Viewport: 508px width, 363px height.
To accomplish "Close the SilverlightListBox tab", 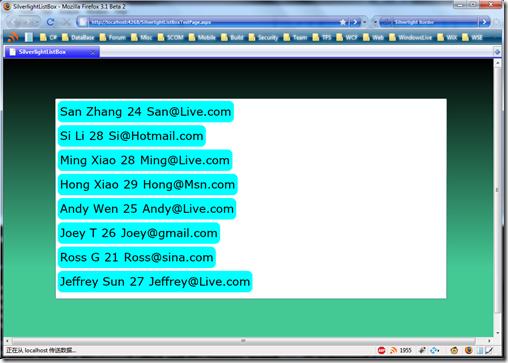I will pyautogui.click(x=93, y=52).
